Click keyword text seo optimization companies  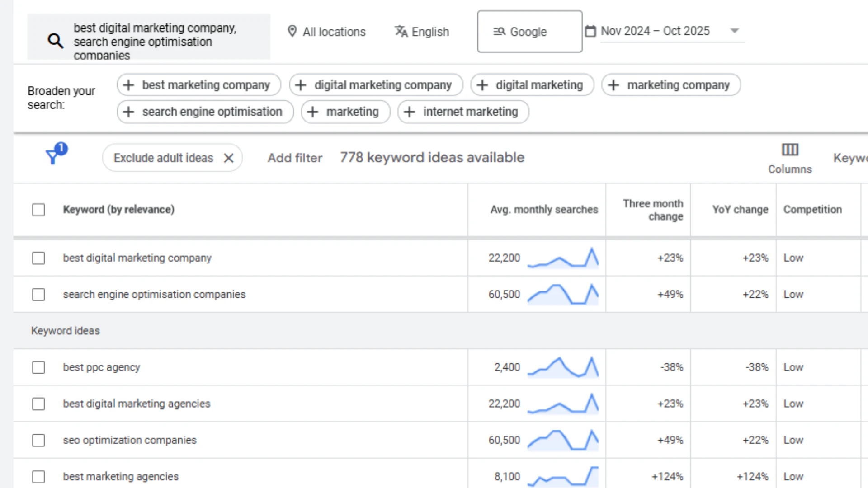(130, 440)
